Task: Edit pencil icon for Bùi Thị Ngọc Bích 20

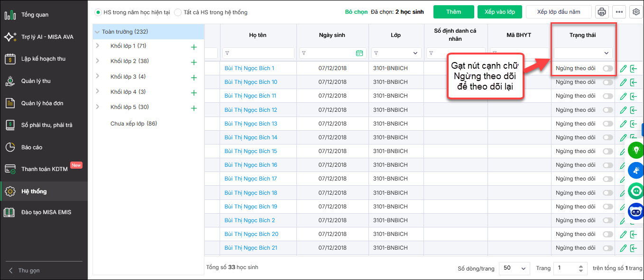Action: pyautogui.click(x=623, y=234)
